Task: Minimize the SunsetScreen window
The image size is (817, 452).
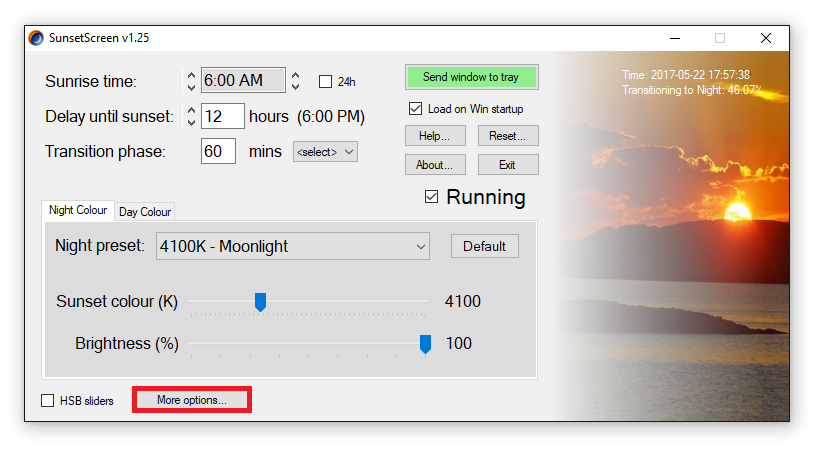Action: coord(675,38)
